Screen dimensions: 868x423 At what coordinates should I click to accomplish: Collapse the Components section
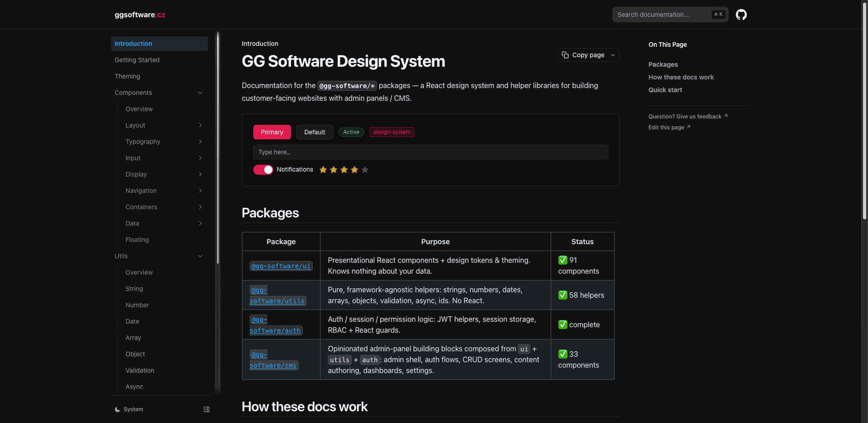click(200, 93)
